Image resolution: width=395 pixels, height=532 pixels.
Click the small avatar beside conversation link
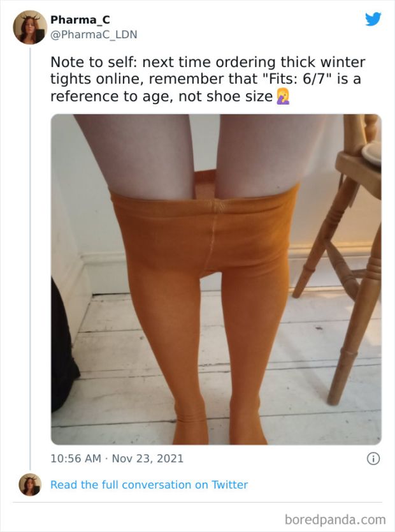click(30, 485)
